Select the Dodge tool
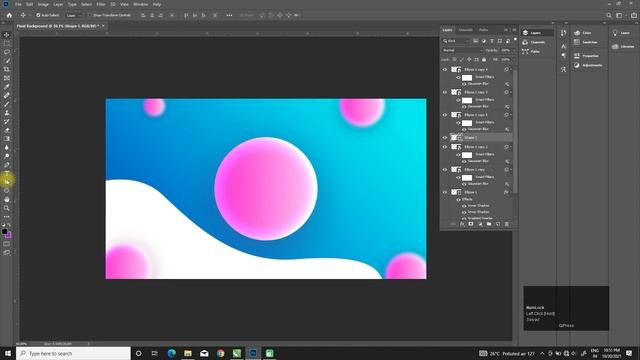 point(7,156)
